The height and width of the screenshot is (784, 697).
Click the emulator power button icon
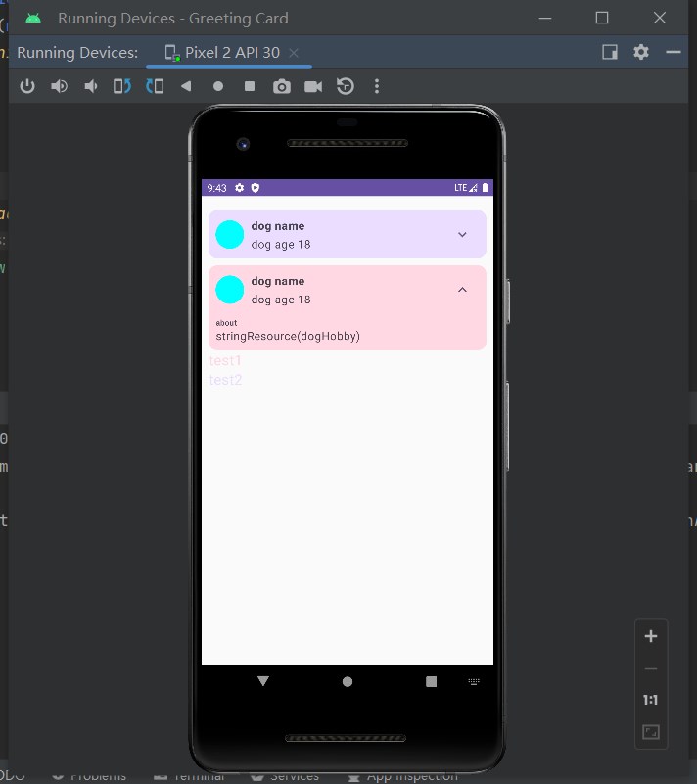(x=27, y=86)
